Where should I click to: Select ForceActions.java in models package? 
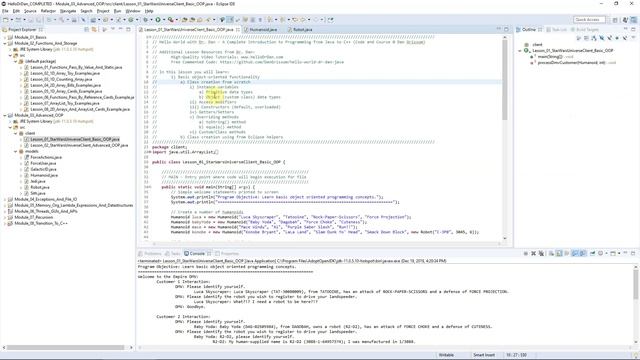[x=46, y=157]
